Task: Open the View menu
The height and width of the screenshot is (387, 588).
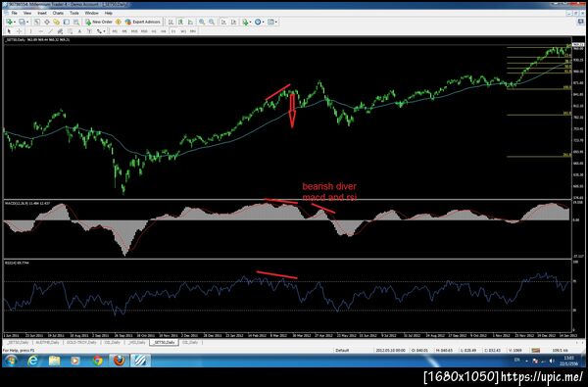Action: [x=27, y=13]
